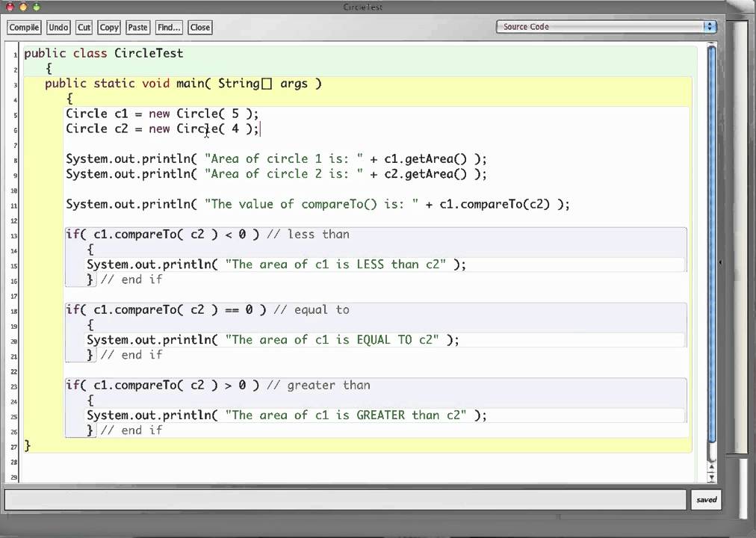
Task: Click the closing brace on line 27
Action: 28,445
